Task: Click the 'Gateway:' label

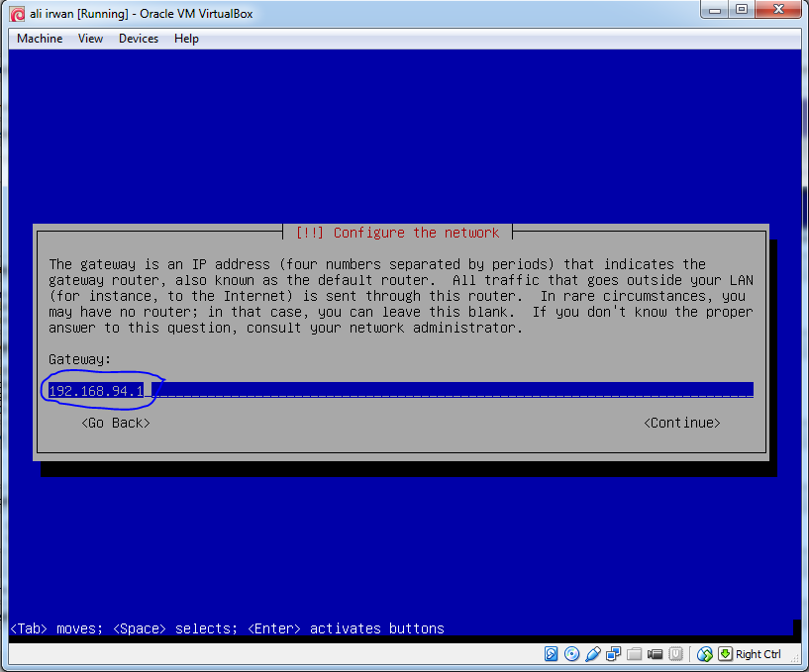Action: (x=79, y=359)
